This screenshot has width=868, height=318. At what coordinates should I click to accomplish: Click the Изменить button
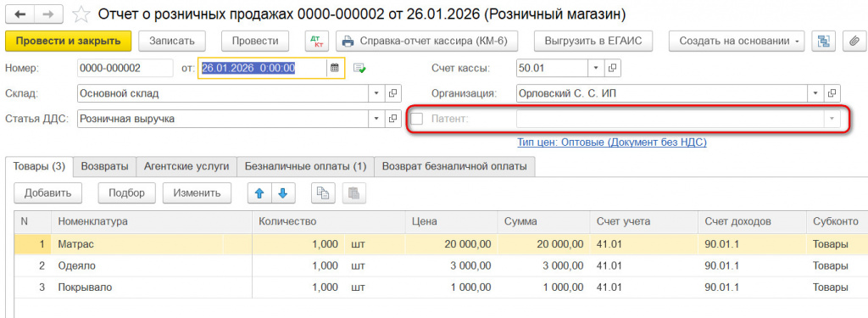click(198, 192)
